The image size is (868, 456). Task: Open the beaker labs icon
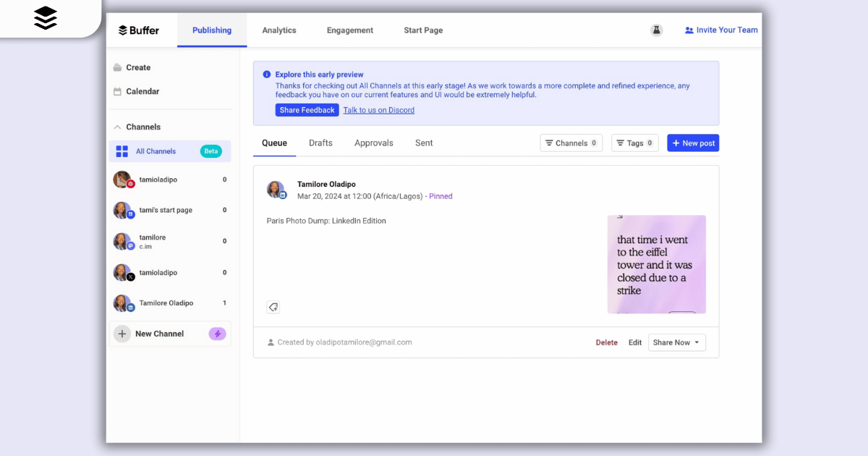click(656, 30)
